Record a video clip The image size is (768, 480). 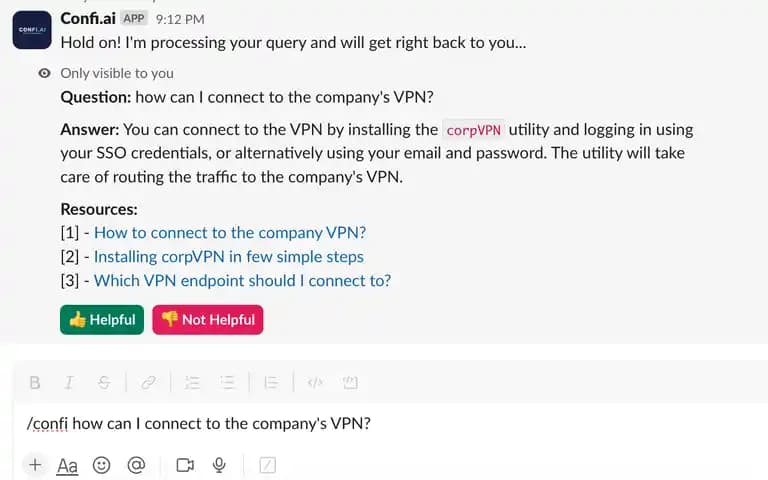click(x=185, y=465)
